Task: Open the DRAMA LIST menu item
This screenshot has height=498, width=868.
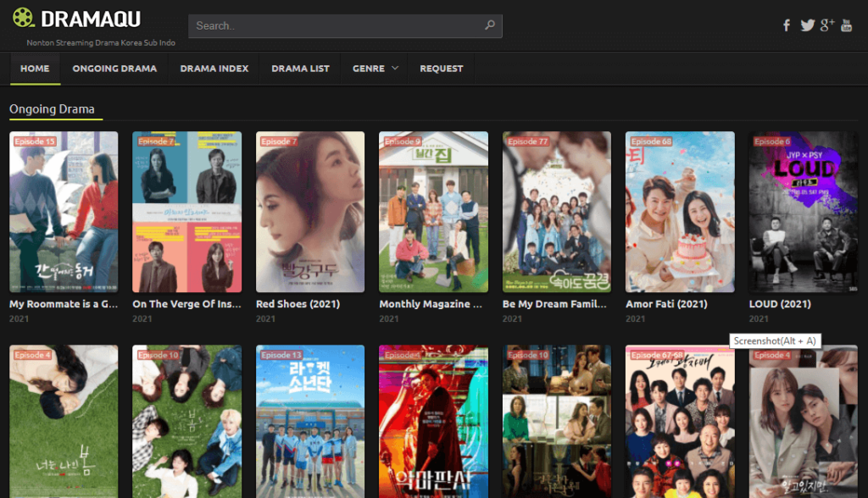Action: pyautogui.click(x=300, y=69)
